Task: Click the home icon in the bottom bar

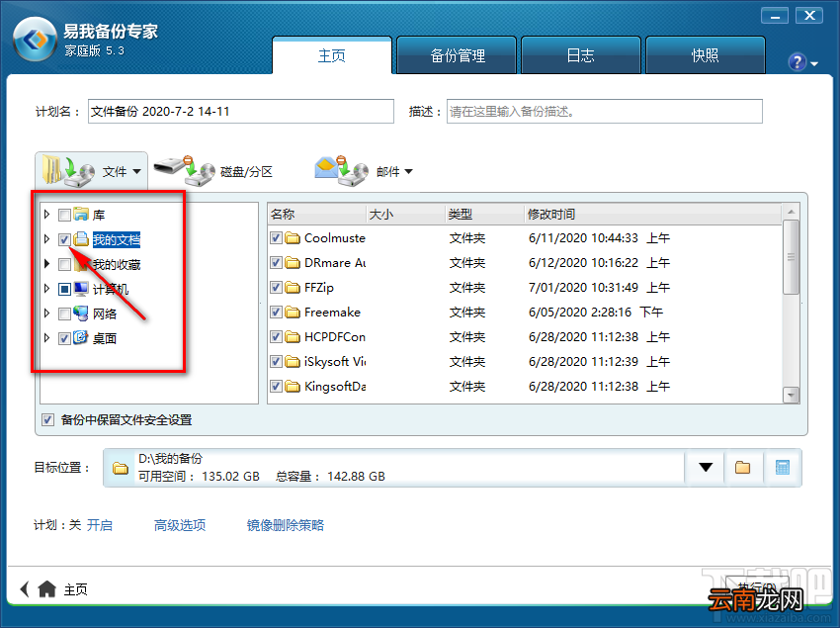Action: (47, 588)
